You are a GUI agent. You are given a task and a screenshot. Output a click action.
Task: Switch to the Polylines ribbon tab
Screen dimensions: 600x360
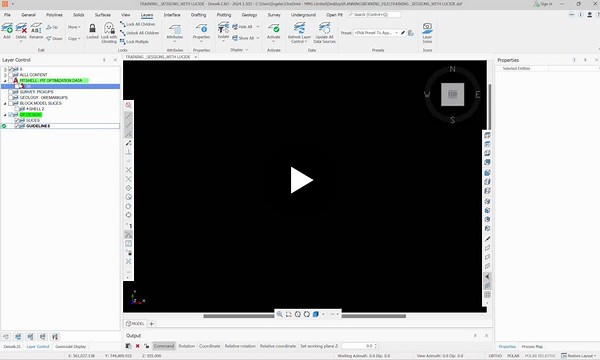pos(54,15)
